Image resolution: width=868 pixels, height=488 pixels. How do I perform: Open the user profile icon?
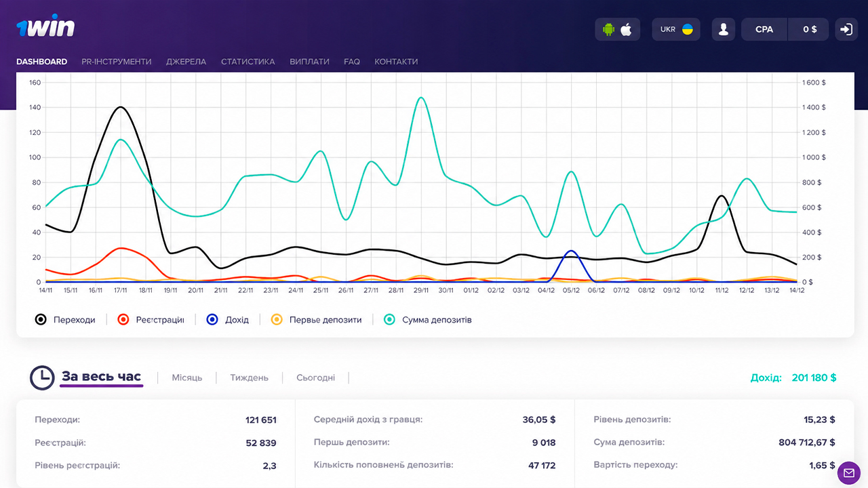pos(724,29)
